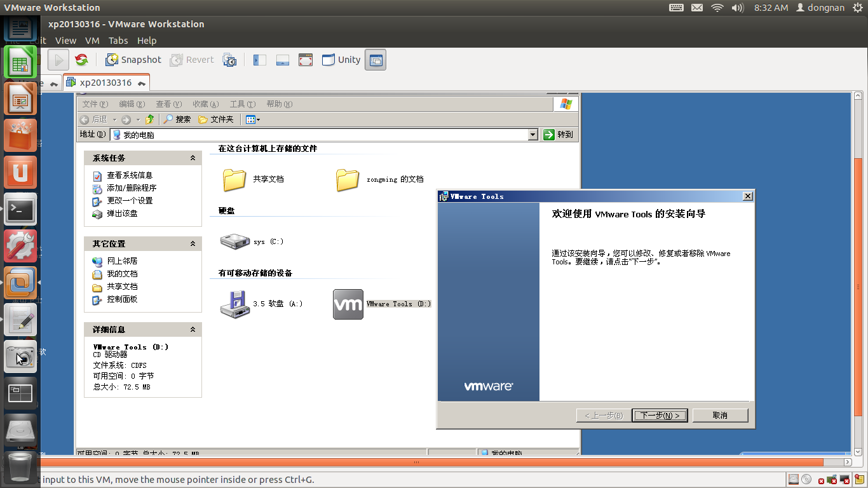Click the full screen mode icon
The width and height of the screenshot is (868, 488).
(306, 60)
